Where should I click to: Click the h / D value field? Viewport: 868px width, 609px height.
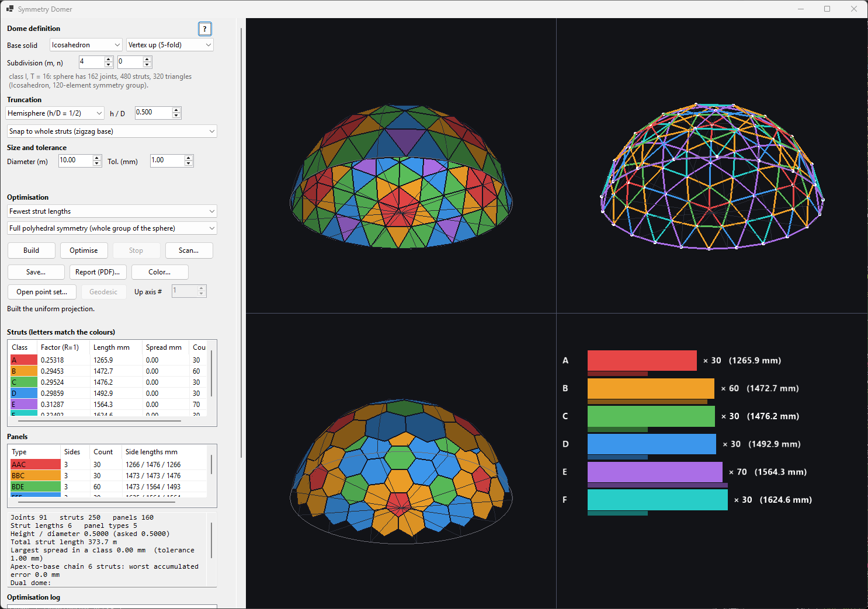(x=154, y=113)
